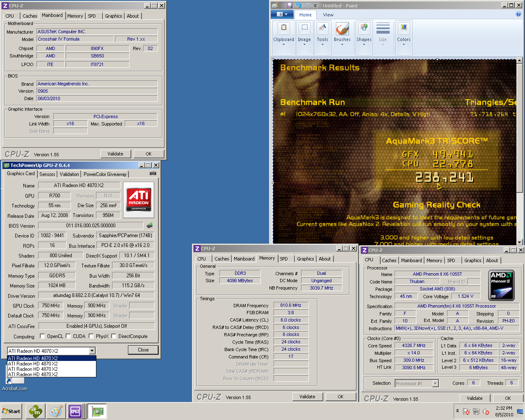This screenshot has width=525, height=420.
Task: Click the Paint vertical scrollbar up arrow
Action: point(520,61)
